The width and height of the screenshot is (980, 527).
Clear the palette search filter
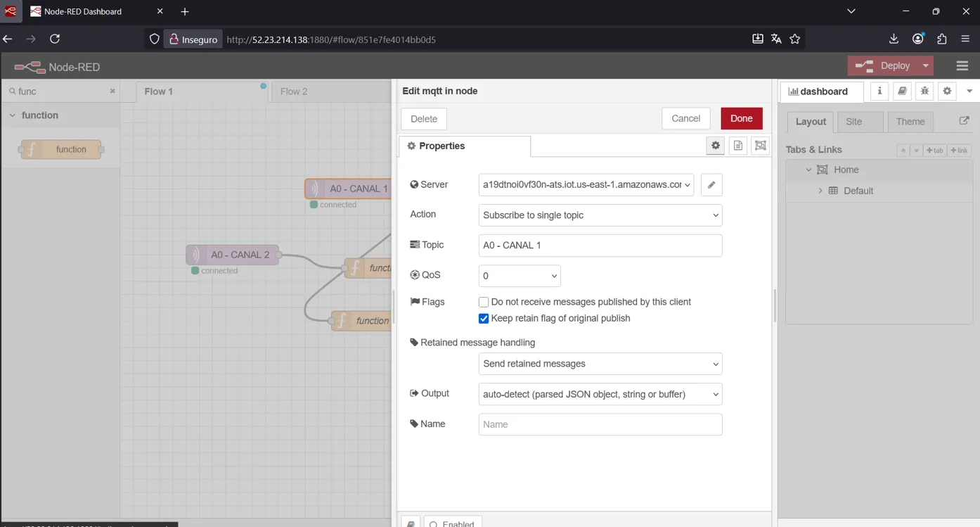[x=112, y=91]
